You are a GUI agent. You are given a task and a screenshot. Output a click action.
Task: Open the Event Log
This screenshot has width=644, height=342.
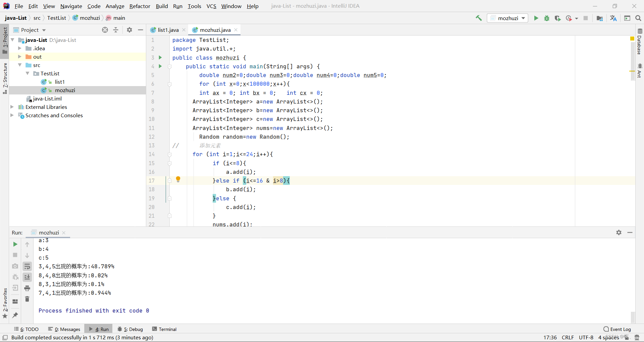617,329
